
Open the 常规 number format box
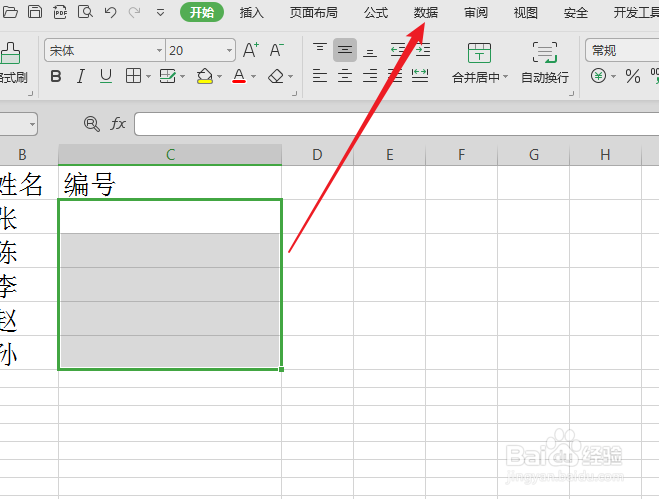(622, 50)
